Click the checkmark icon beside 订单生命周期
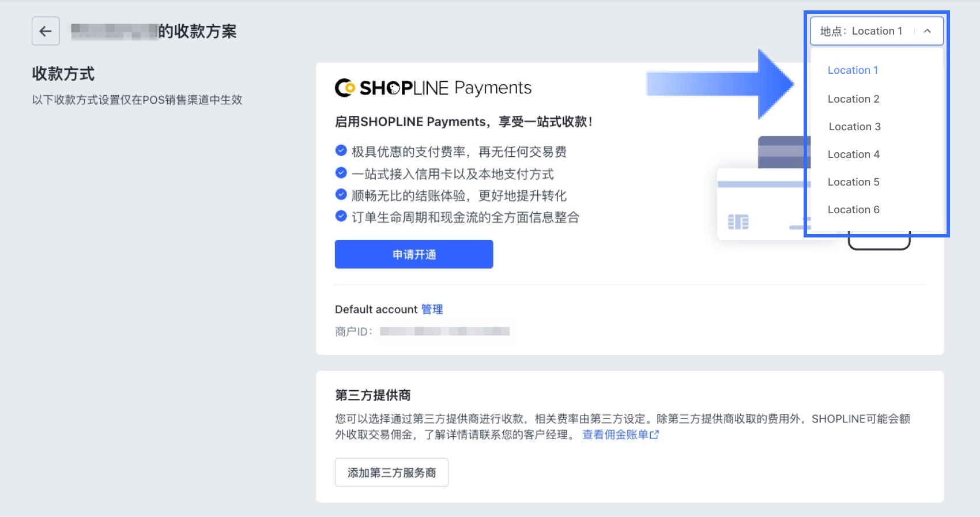Screen dimensions: 980x517 (x=341, y=217)
